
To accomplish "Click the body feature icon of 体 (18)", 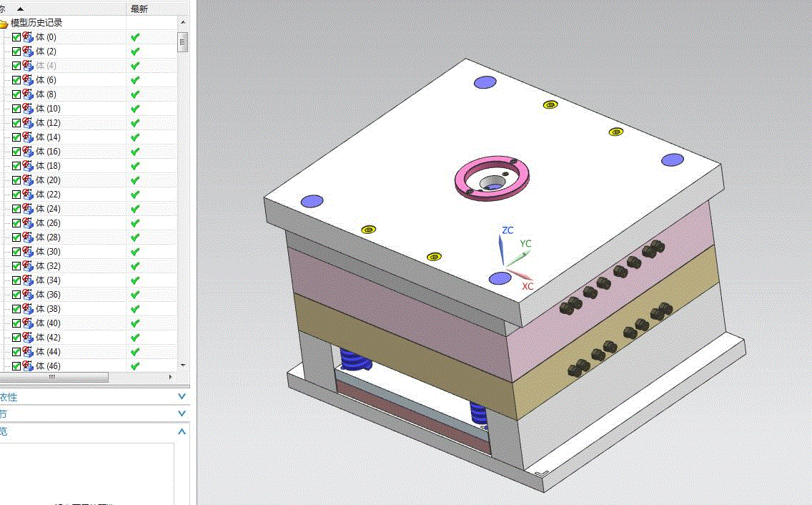I will [x=28, y=165].
